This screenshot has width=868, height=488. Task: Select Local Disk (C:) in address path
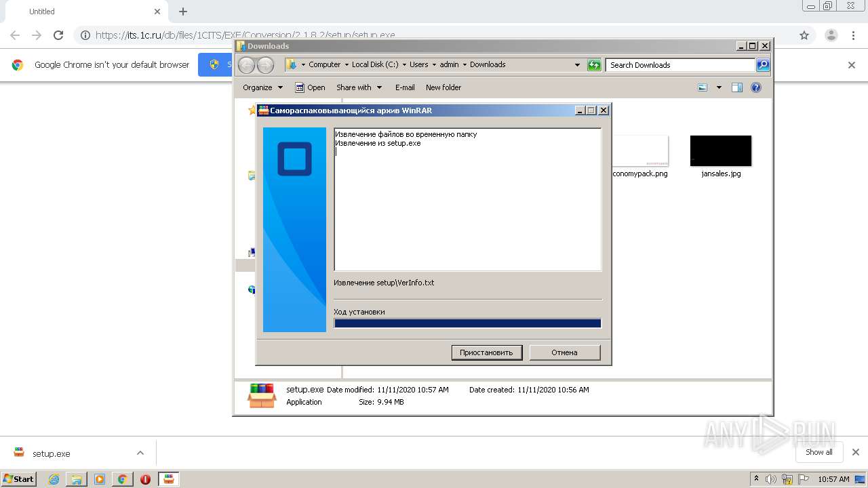coord(375,65)
